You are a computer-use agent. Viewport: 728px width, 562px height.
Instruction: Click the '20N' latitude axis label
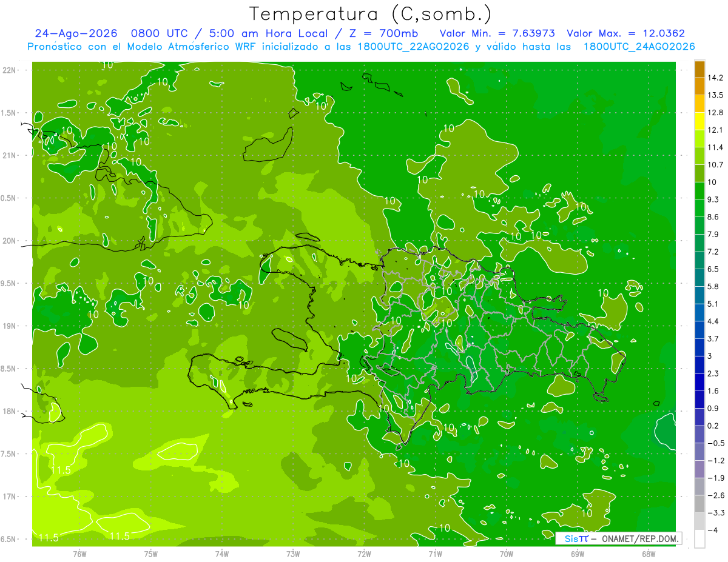coord(10,241)
